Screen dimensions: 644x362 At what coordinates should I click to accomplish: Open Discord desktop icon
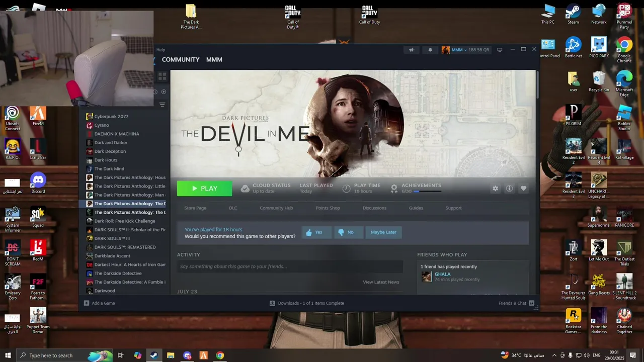38,183
